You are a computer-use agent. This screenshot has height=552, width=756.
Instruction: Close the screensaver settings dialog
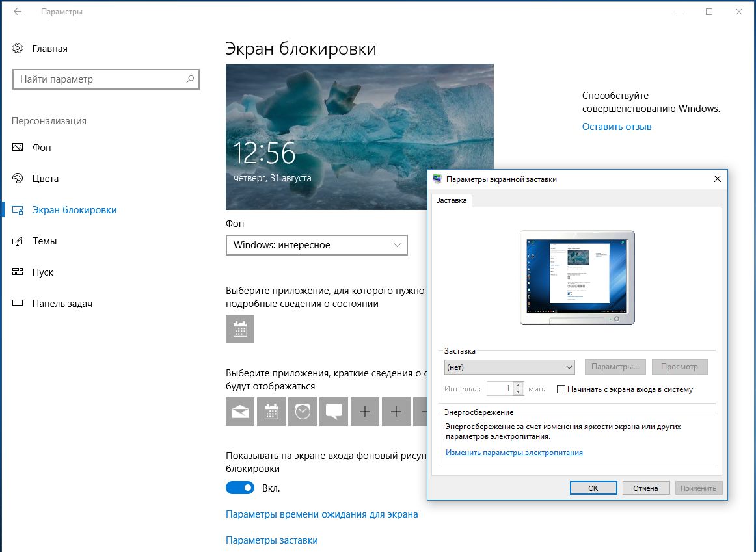point(718,179)
